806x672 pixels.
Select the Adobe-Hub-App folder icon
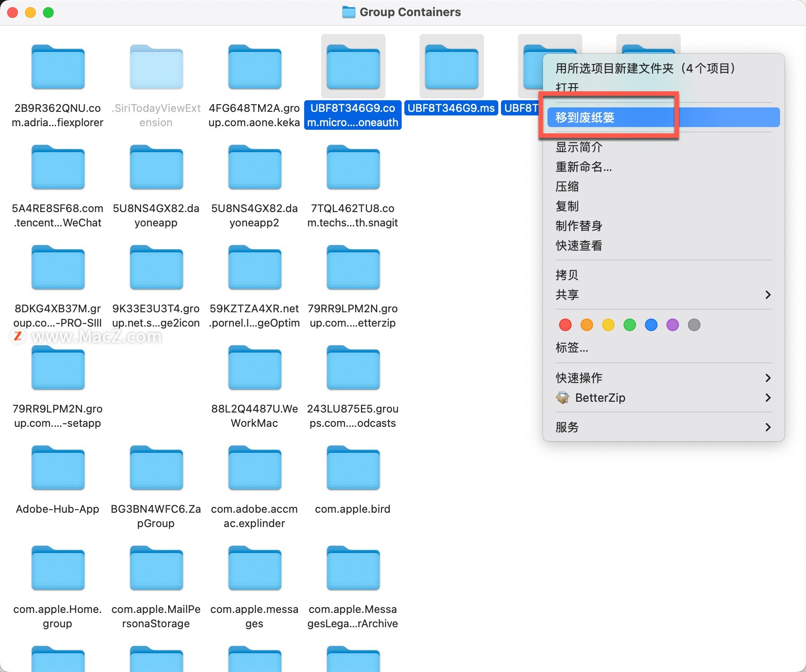tap(58, 468)
